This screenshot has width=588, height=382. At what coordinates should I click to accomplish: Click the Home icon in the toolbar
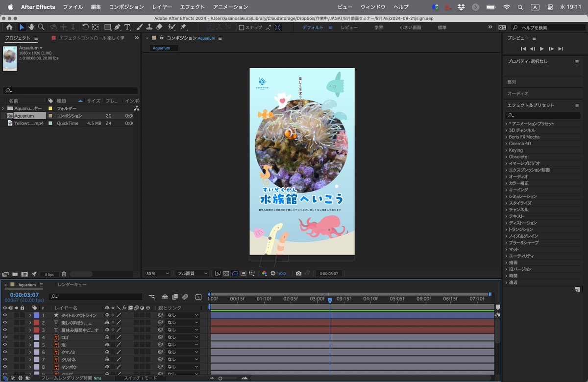[x=9, y=27]
